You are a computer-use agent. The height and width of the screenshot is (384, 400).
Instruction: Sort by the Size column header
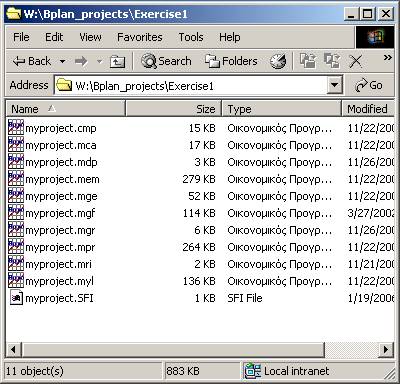pos(173,109)
